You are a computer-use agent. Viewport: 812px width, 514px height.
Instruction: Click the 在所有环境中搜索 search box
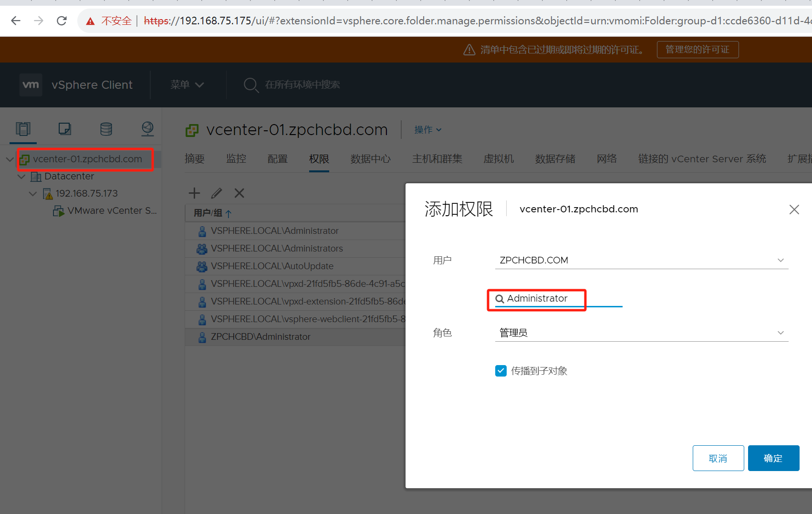(302, 85)
